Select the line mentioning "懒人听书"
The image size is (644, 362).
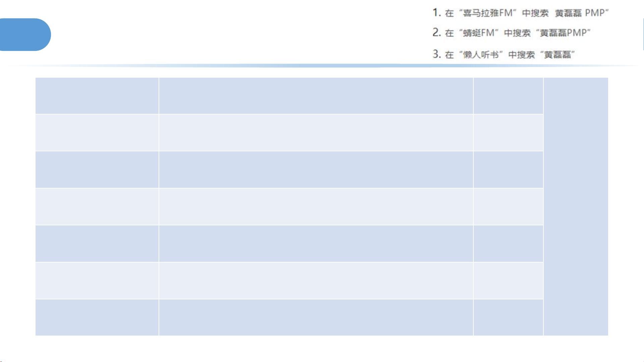(x=504, y=54)
